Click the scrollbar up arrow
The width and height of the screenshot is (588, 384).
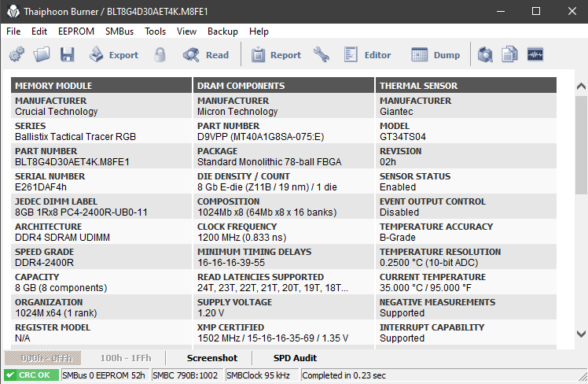(581, 87)
